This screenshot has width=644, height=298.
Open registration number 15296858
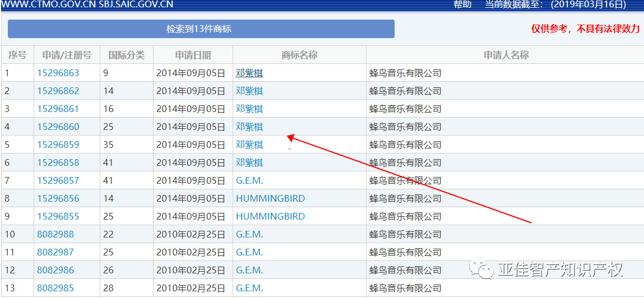(58, 162)
